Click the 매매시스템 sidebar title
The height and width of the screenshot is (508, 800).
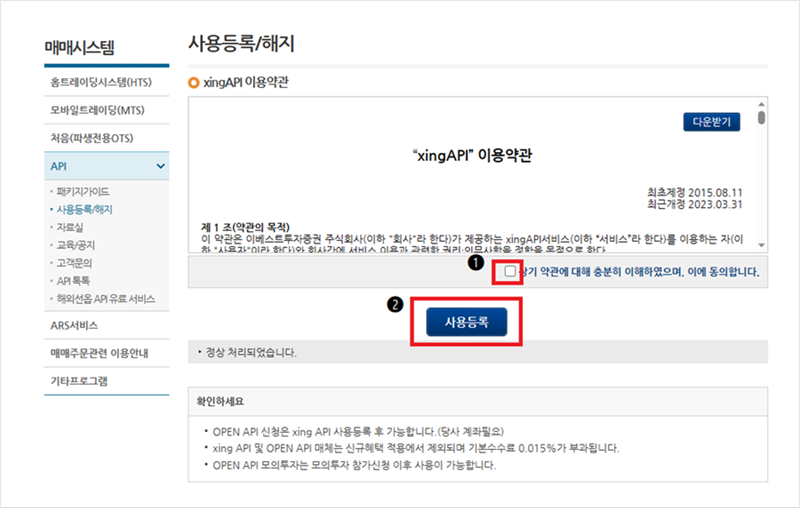(x=80, y=47)
